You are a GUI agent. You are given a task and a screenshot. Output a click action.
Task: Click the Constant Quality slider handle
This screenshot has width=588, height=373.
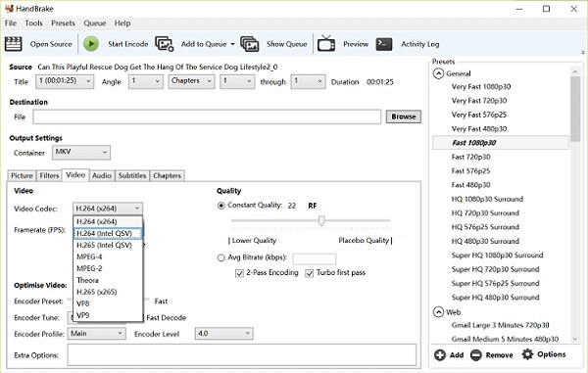click(x=321, y=220)
